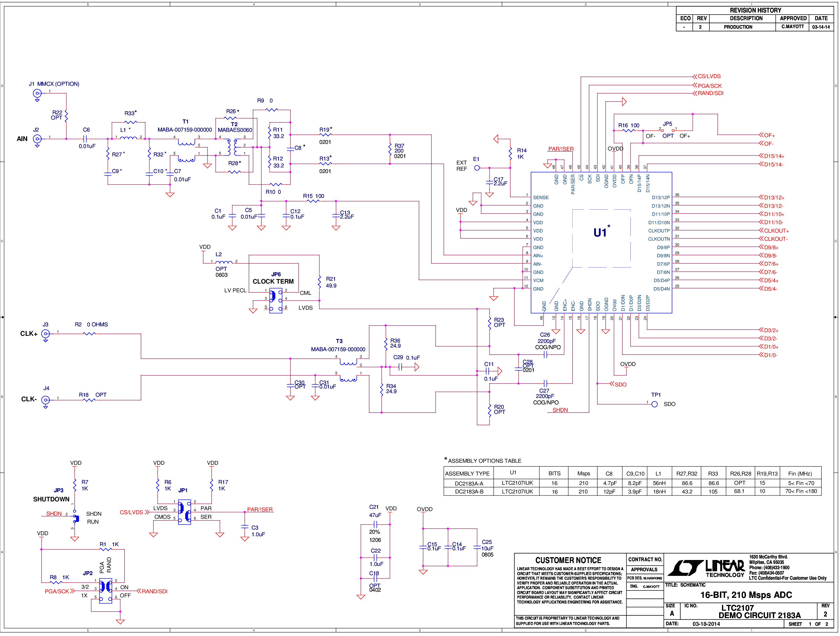This screenshot has height=636, width=840.
Task: Click the SHDN net label near C27
Action: [x=560, y=410]
